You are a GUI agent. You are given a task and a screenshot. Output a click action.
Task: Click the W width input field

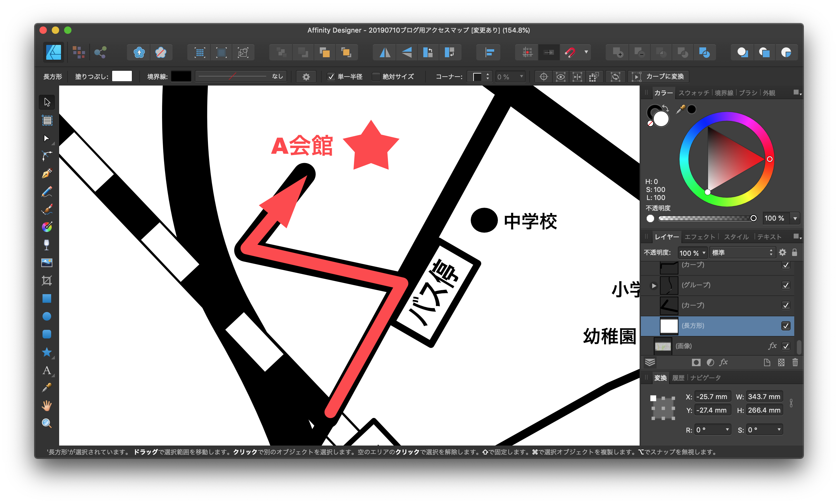tap(763, 396)
